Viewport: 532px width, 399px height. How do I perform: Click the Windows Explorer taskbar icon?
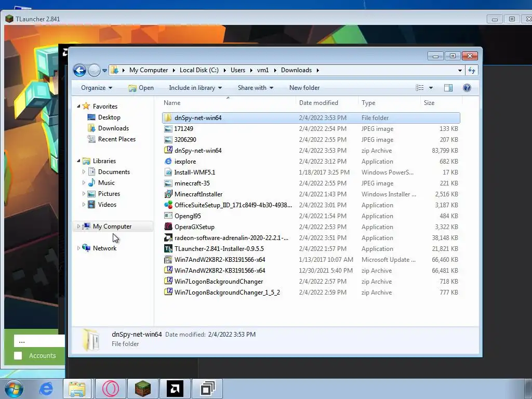click(x=77, y=389)
